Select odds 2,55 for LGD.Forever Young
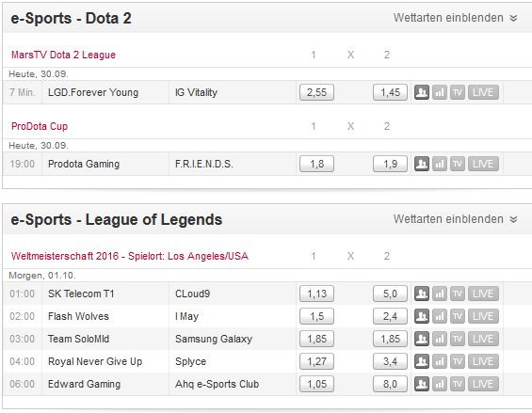 coord(316,92)
